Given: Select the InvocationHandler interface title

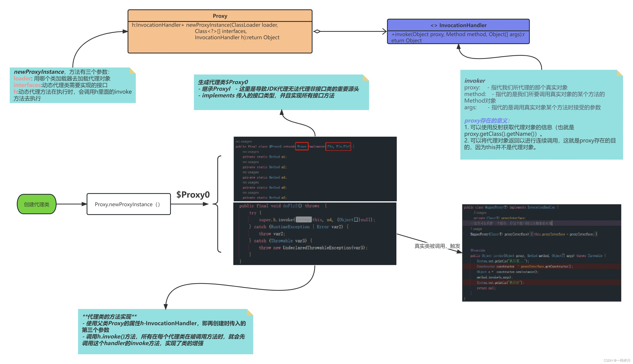Looking at the screenshot, I should pyautogui.click(x=458, y=25).
